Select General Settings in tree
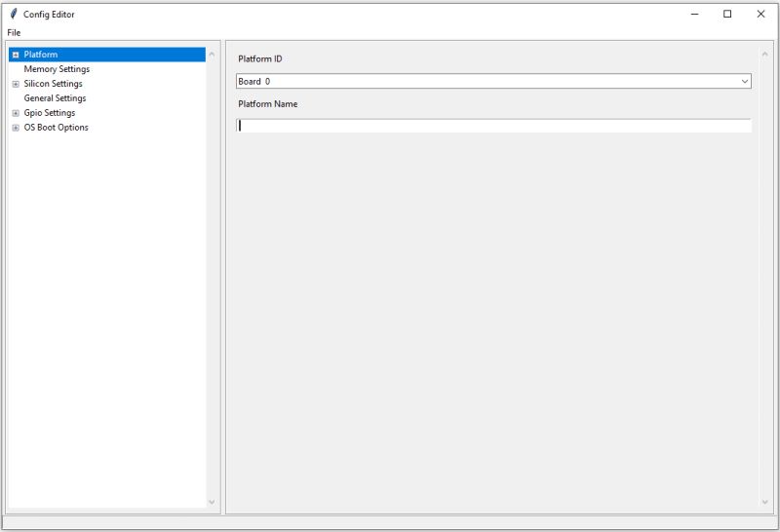The width and height of the screenshot is (780, 532). click(55, 98)
